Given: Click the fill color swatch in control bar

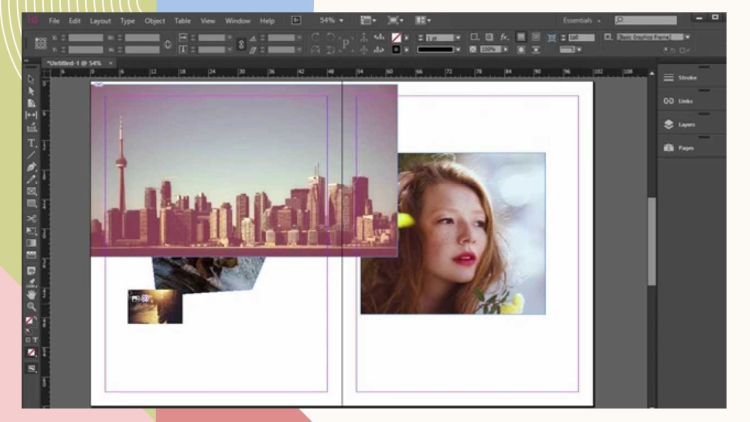Looking at the screenshot, I should 397,37.
